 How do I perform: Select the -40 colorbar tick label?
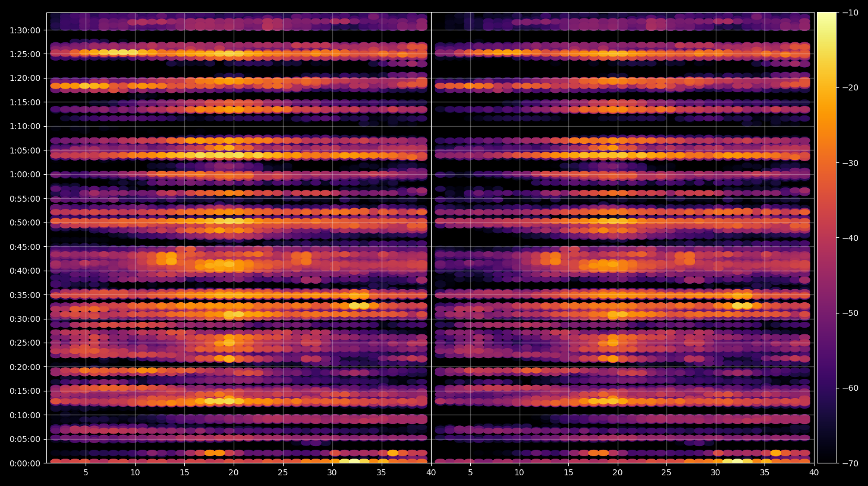pyautogui.click(x=850, y=238)
